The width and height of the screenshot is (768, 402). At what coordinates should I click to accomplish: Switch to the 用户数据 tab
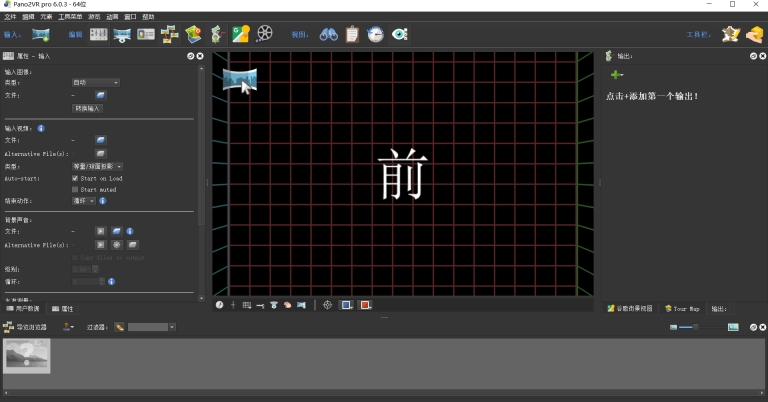(x=23, y=309)
